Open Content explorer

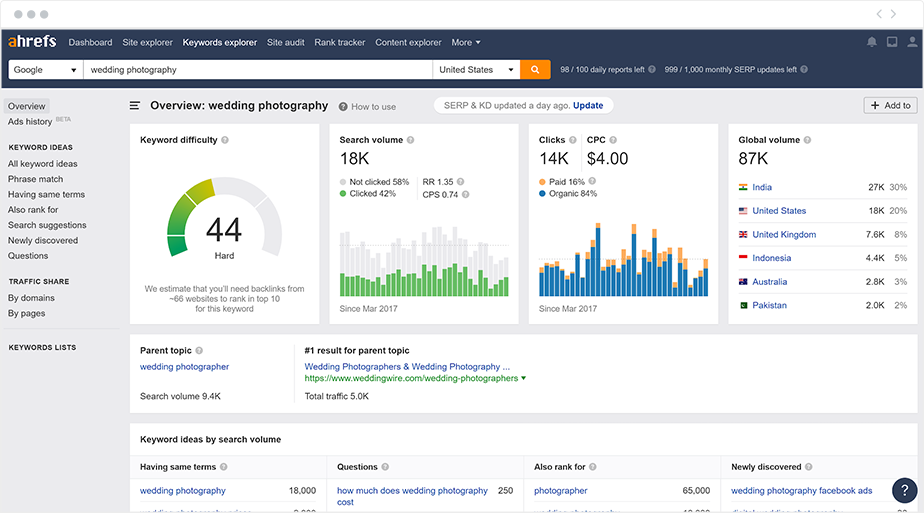click(x=408, y=42)
